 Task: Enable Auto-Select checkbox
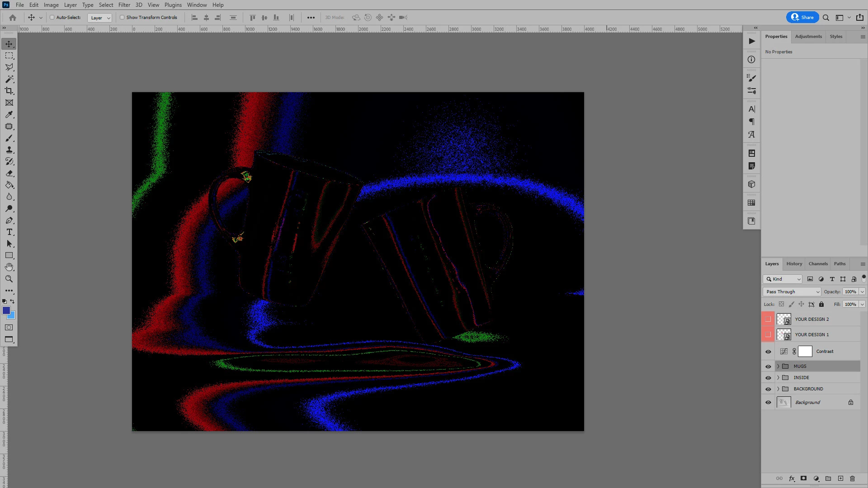(x=52, y=18)
